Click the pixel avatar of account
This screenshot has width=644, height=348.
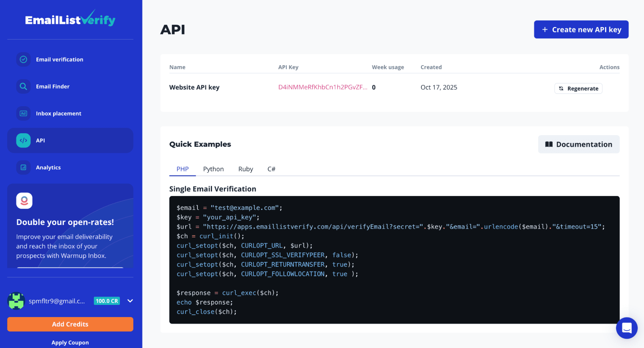pos(16,301)
